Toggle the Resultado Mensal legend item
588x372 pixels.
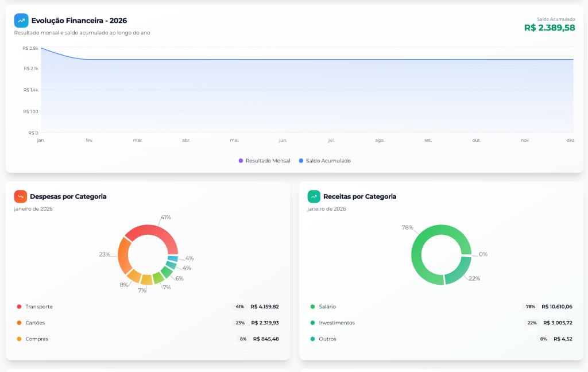pyautogui.click(x=264, y=161)
